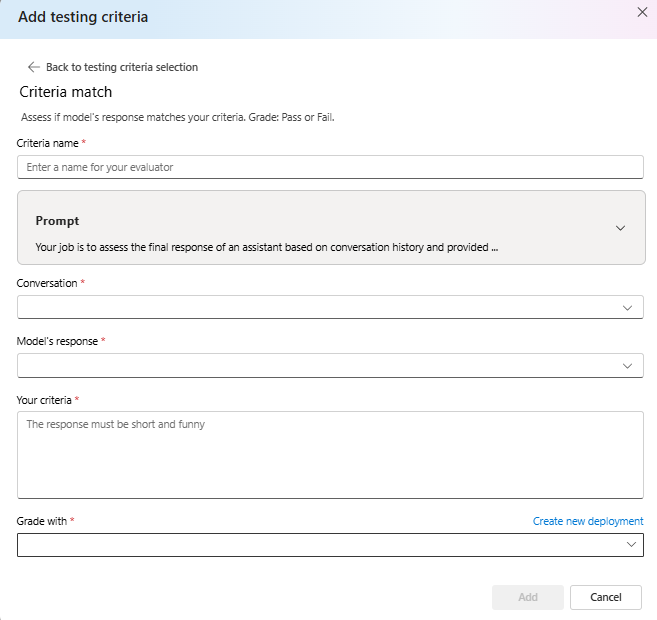Click the Criteria name label

click(47, 143)
